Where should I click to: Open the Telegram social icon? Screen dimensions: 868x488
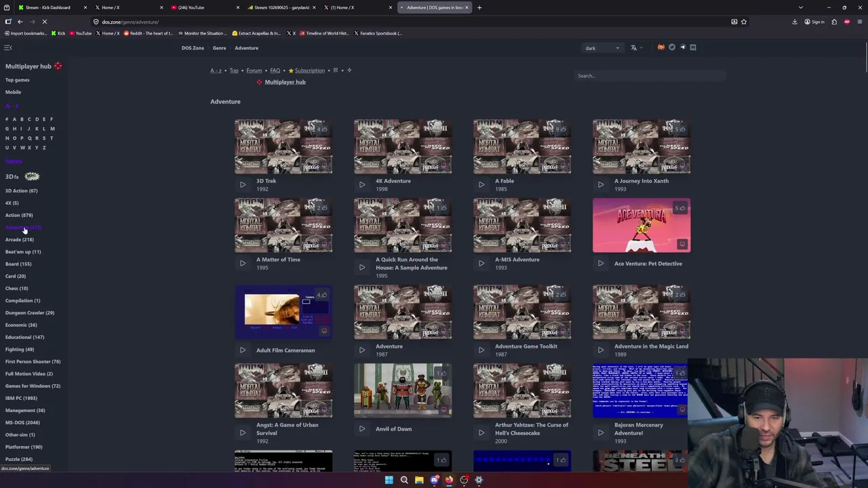[682, 47]
